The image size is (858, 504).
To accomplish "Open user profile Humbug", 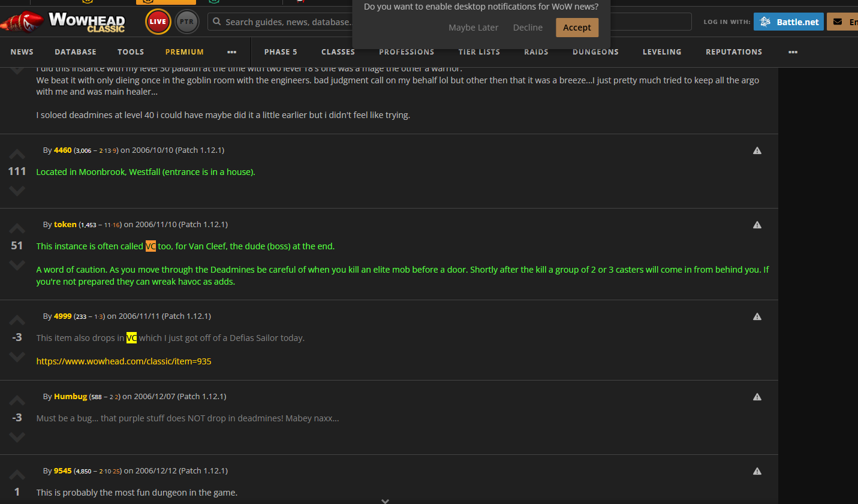I will (70, 397).
